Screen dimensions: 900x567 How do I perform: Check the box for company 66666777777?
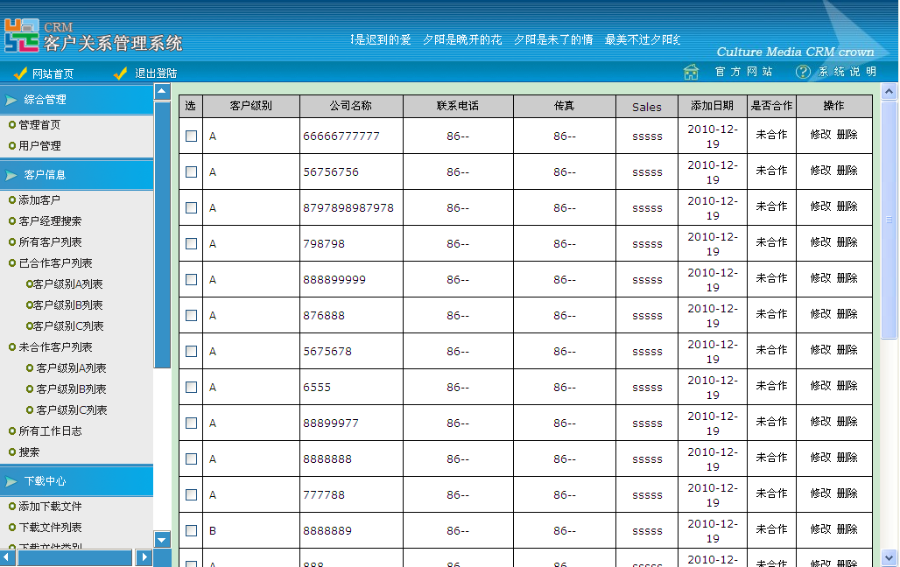[191, 136]
